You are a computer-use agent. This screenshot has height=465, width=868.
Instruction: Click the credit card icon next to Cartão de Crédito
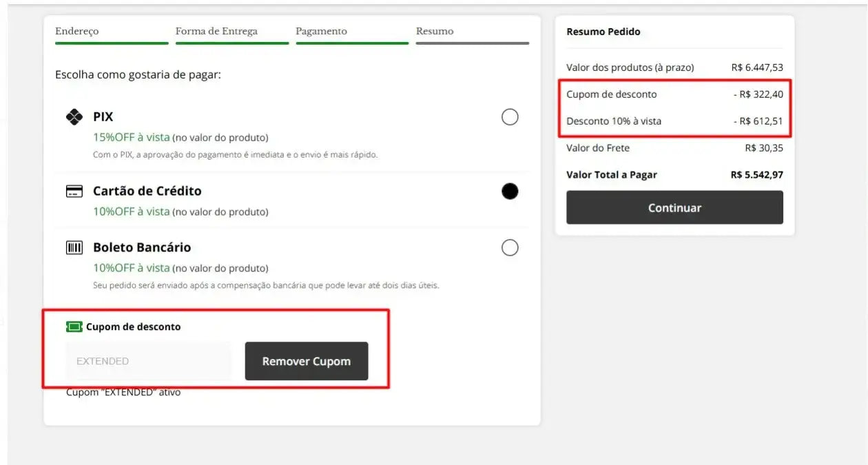73,191
